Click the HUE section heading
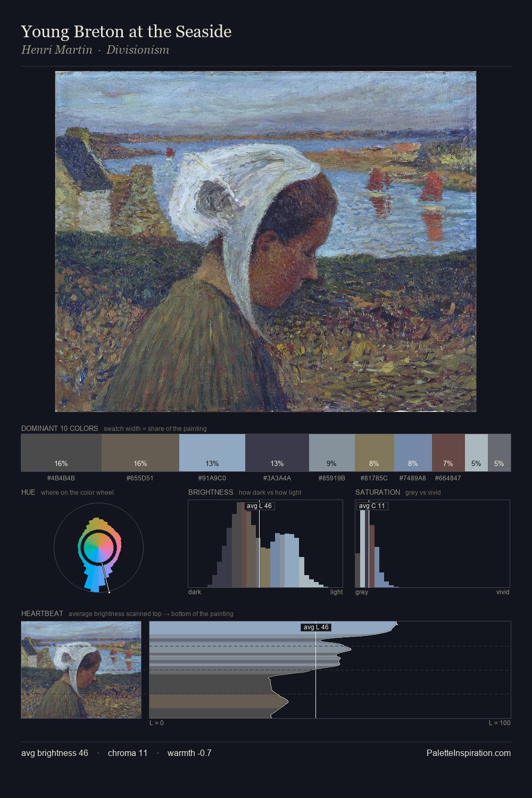The height and width of the screenshot is (798, 532). (x=28, y=493)
